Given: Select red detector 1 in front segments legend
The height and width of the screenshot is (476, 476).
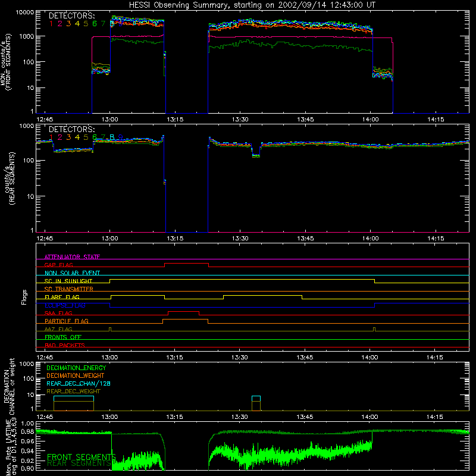Looking at the screenshot, I should point(51,24).
